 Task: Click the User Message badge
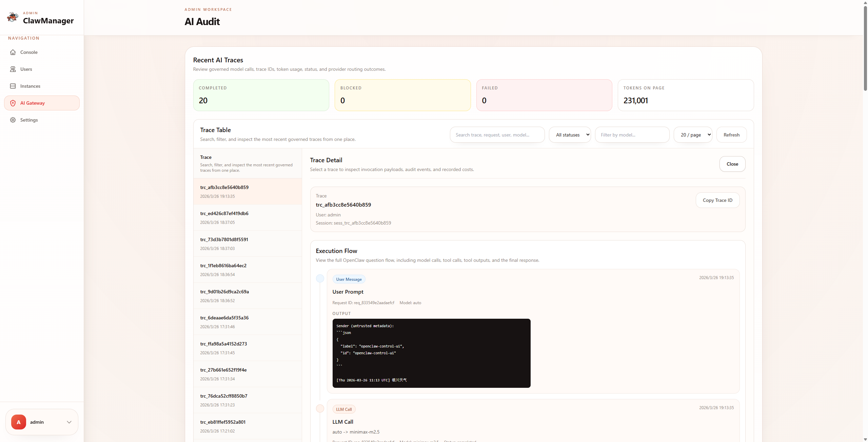point(349,279)
